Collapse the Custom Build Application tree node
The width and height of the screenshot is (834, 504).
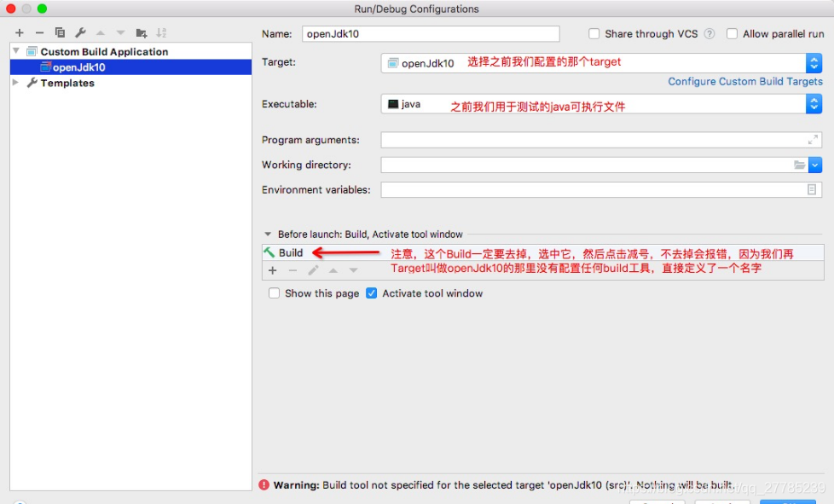click(16, 51)
